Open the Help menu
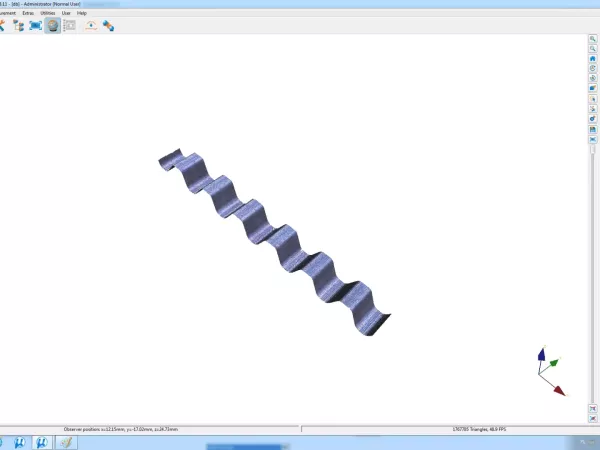Screen dimensions: 600x450 click(x=82, y=13)
